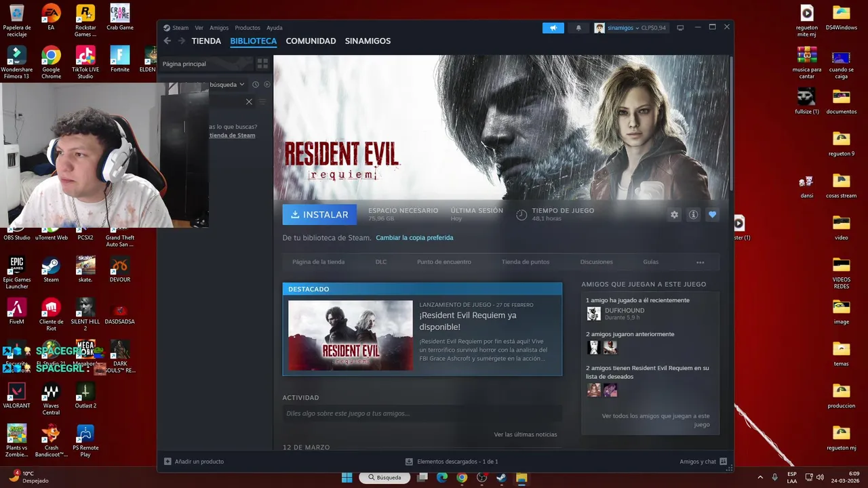The image size is (868, 488).
Task: Open the PS Remote Play desktop icon
Action: [85, 441]
